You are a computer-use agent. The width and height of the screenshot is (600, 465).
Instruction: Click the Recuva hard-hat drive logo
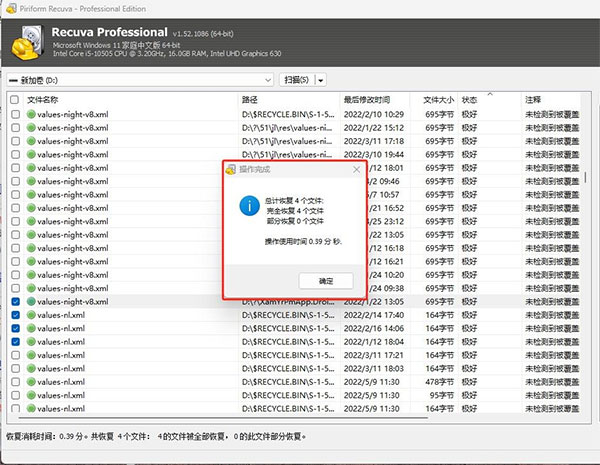tap(27, 42)
